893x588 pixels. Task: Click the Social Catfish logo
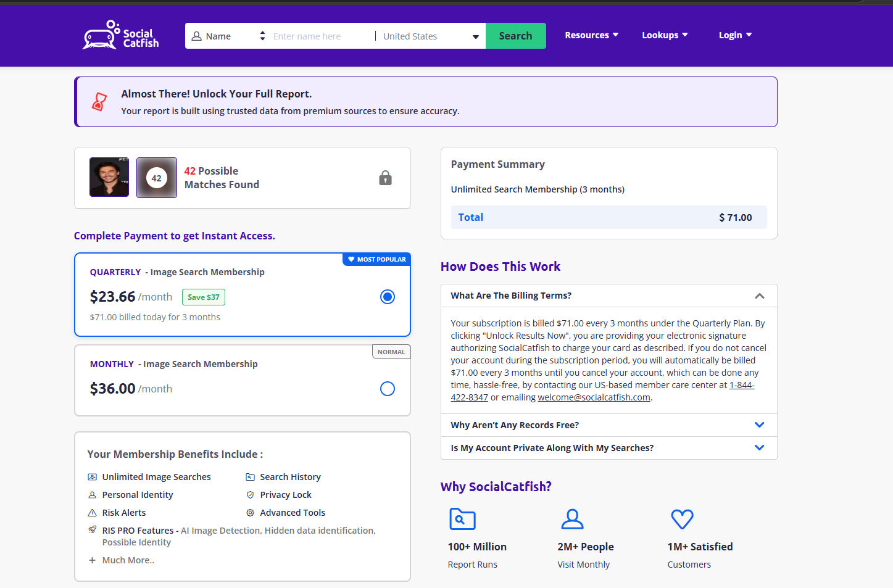[x=121, y=35]
